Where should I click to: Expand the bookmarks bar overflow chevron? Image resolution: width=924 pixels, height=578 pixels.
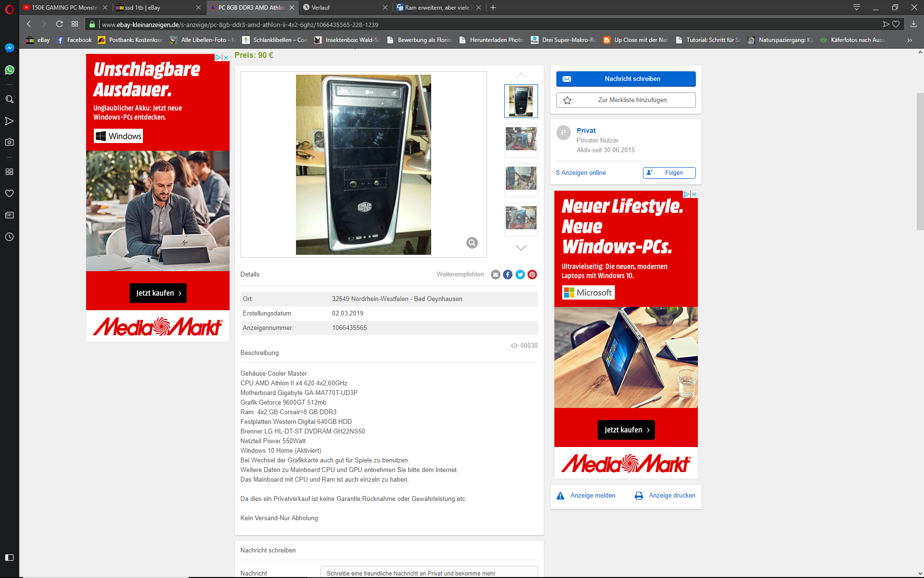pyautogui.click(x=910, y=40)
